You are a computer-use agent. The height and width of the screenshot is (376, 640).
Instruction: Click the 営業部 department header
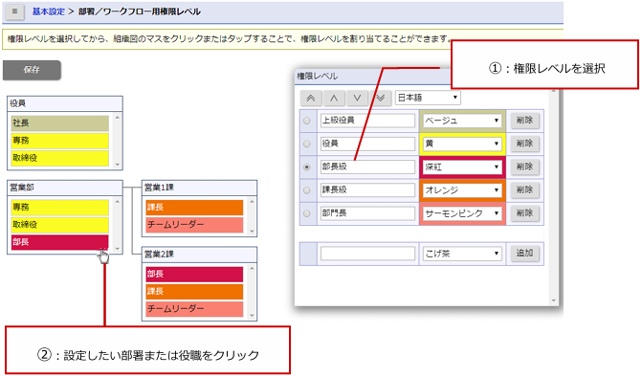click(65, 188)
